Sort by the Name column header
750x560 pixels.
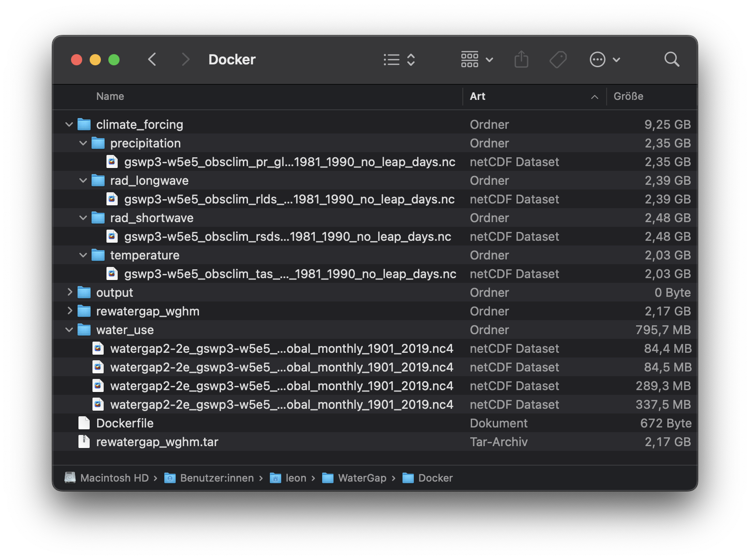(x=110, y=97)
